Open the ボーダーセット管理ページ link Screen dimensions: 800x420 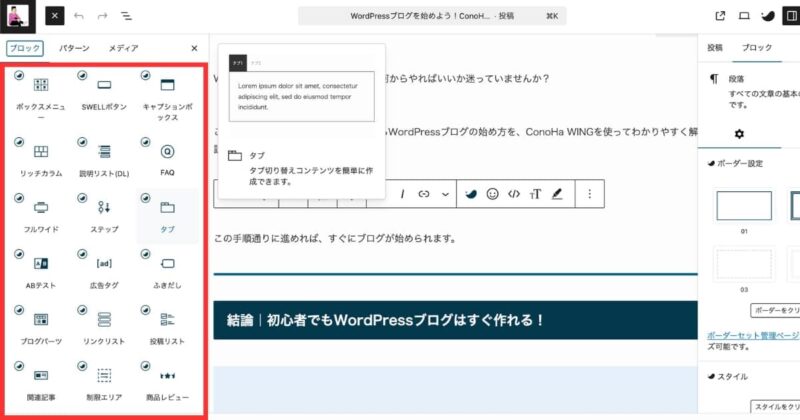753,335
